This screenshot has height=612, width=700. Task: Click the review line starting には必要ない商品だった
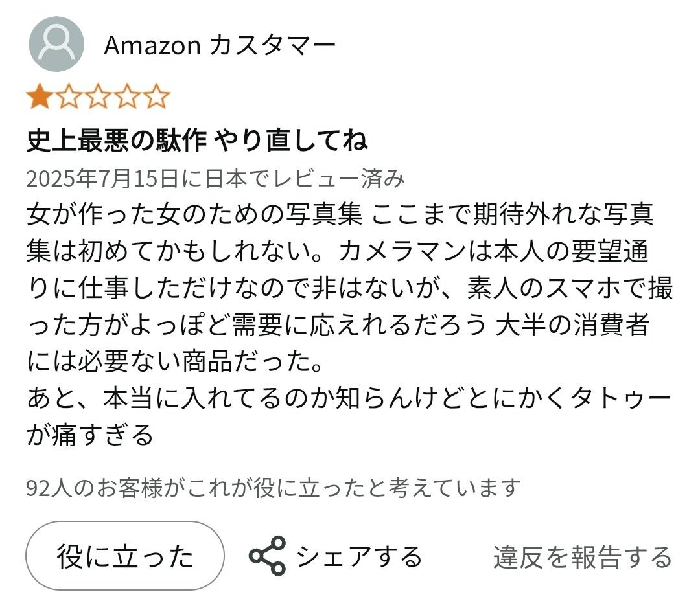point(175,361)
